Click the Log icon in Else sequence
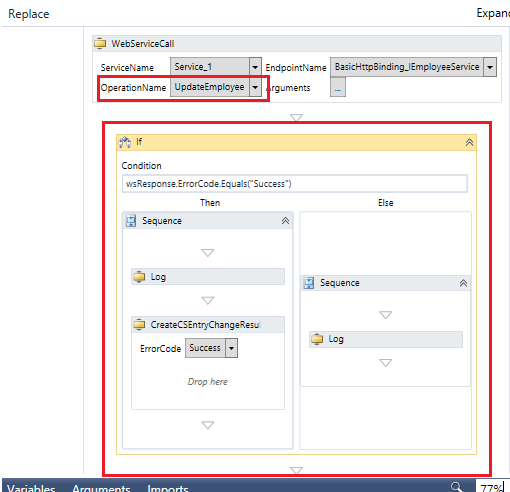510x492 pixels. [x=317, y=339]
